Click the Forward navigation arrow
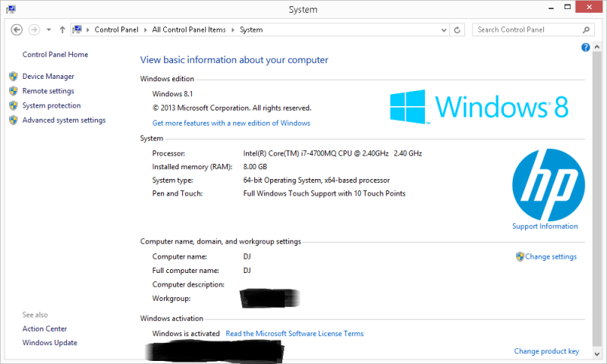The height and width of the screenshot is (364, 607). point(34,30)
